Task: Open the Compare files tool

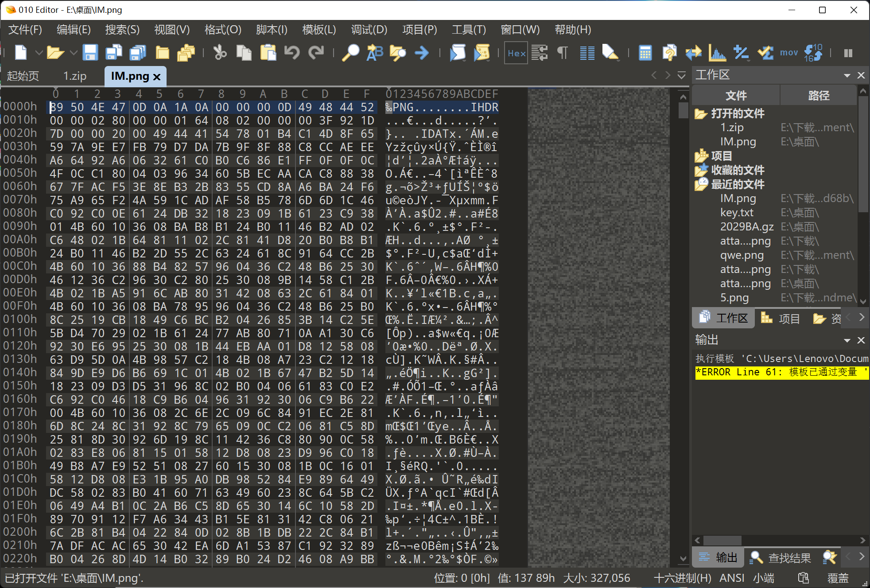Action: click(x=669, y=53)
